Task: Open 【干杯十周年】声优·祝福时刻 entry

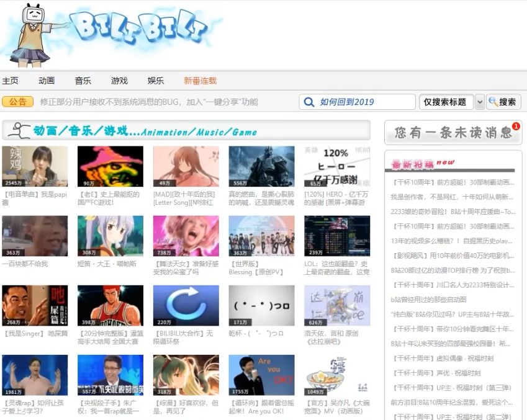Action: click(436, 373)
